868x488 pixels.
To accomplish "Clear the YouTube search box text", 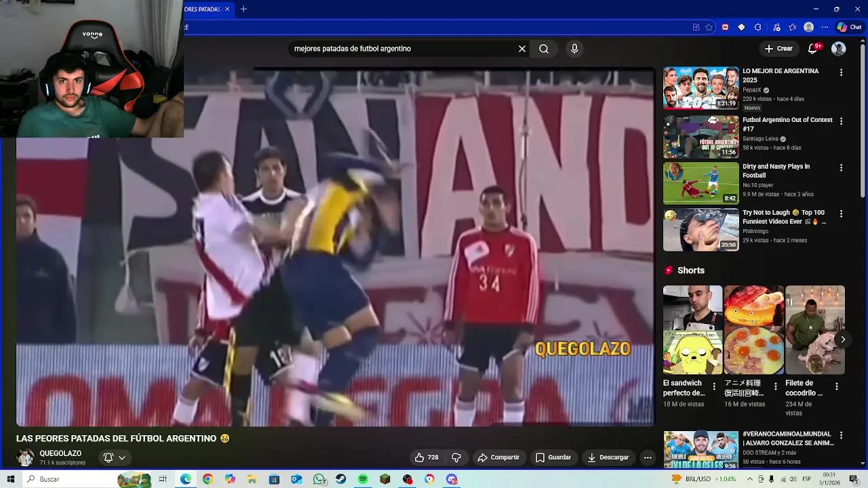I will [x=522, y=49].
